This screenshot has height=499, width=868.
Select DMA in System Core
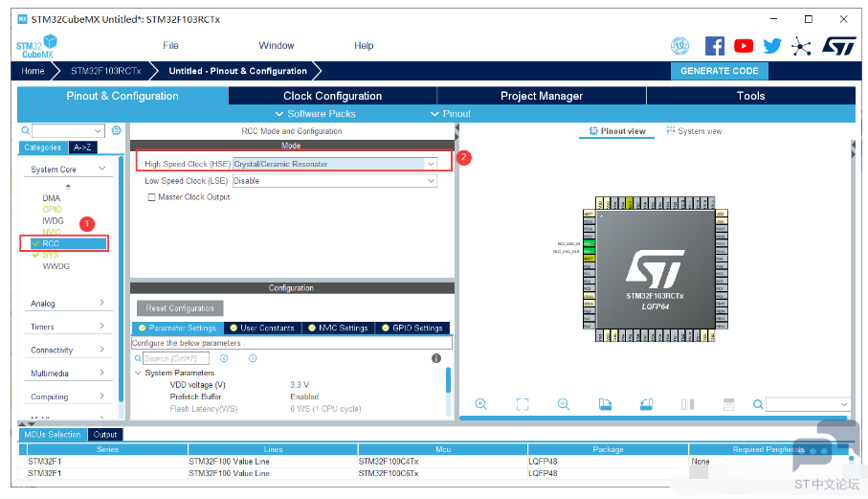(51, 197)
